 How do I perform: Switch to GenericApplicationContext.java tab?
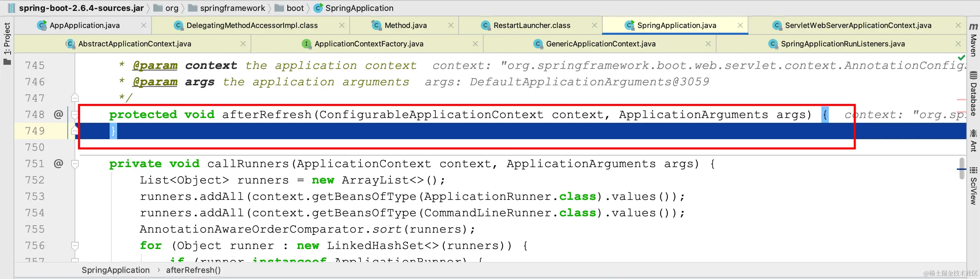pos(600,44)
